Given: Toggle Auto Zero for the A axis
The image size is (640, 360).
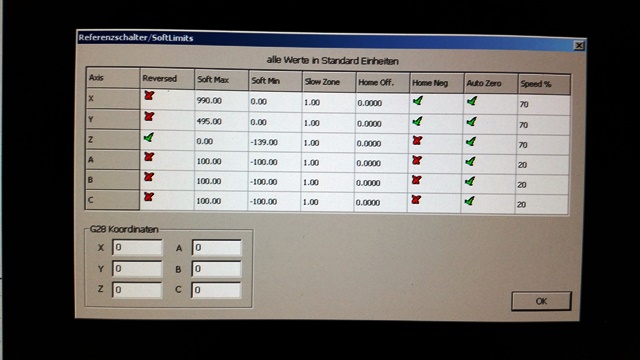Looking at the screenshot, I should (x=470, y=161).
